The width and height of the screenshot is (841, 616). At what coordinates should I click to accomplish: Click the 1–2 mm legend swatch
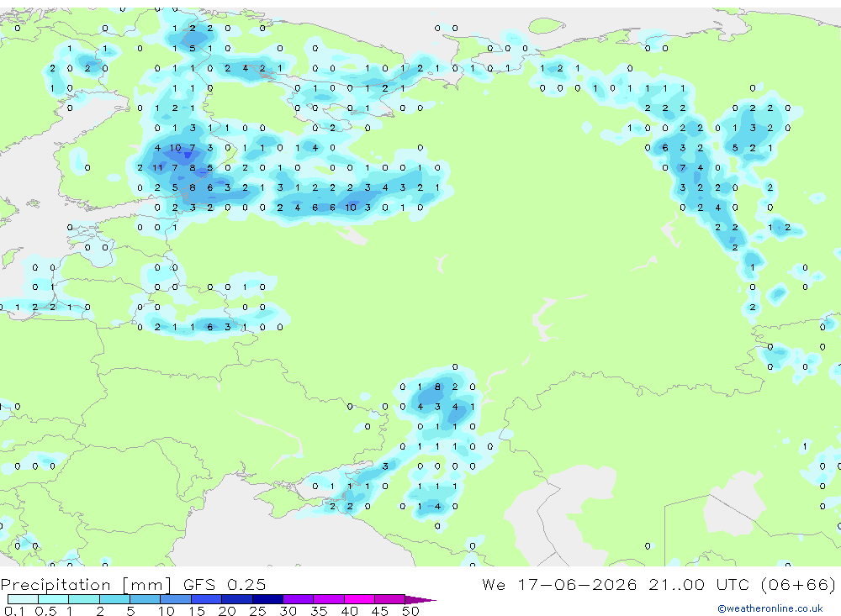click(x=83, y=599)
